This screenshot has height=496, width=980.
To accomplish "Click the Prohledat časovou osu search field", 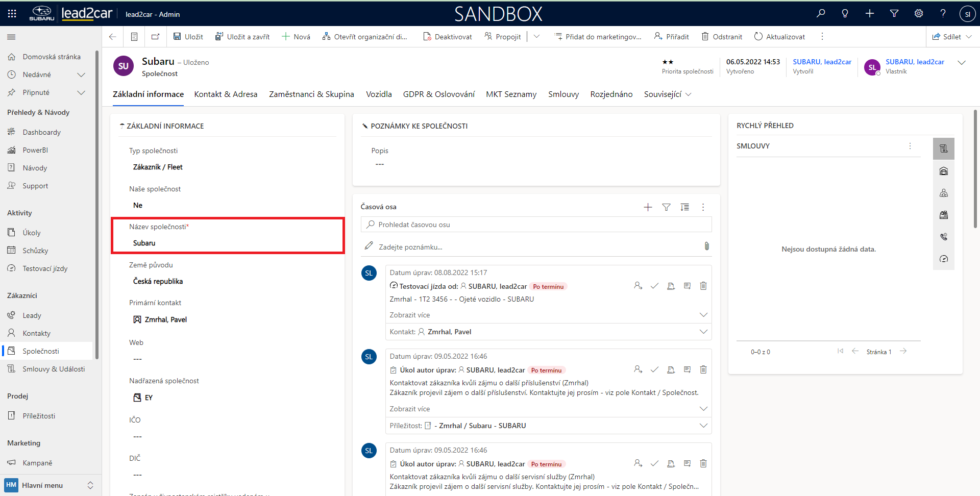I will coord(536,225).
